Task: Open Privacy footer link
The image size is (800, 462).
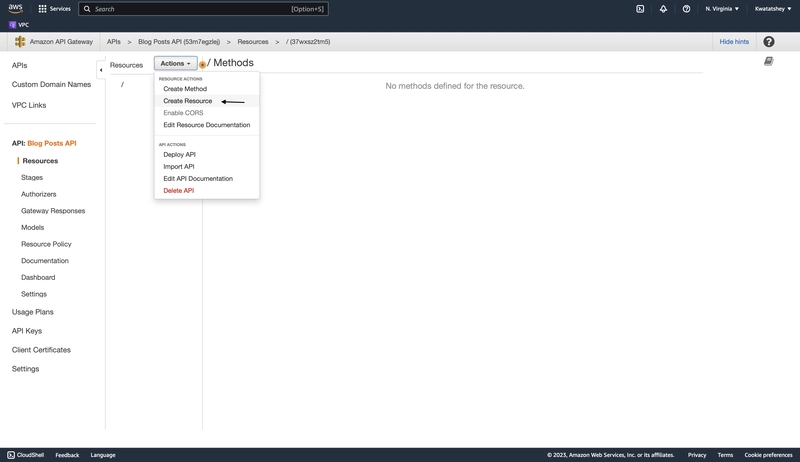Action: [697, 455]
